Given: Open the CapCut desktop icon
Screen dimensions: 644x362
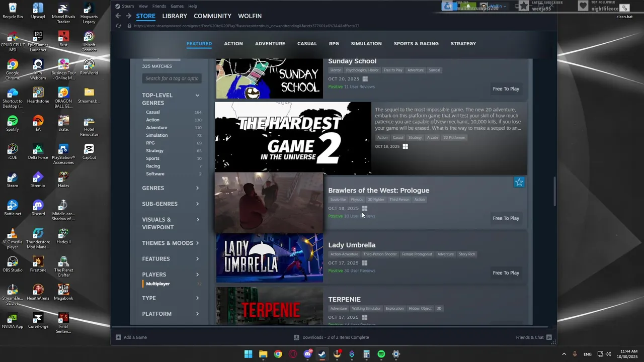Looking at the screenshot, I should tap(89, 151).
